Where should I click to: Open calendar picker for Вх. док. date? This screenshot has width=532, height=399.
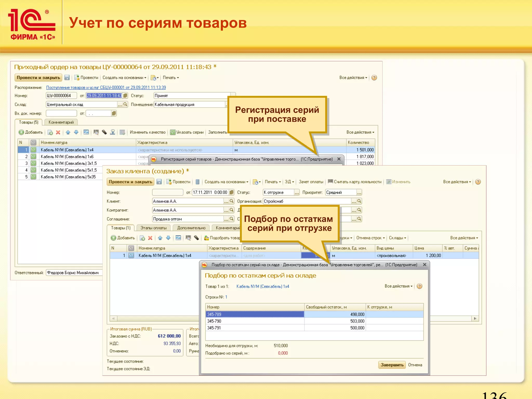[114, 113]
